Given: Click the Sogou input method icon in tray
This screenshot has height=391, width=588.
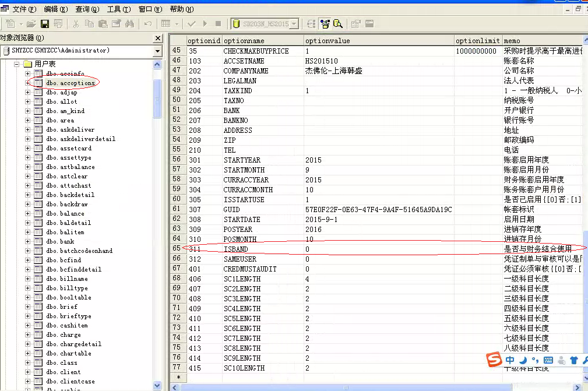Looking at the screenshot, I should point(493,360).
